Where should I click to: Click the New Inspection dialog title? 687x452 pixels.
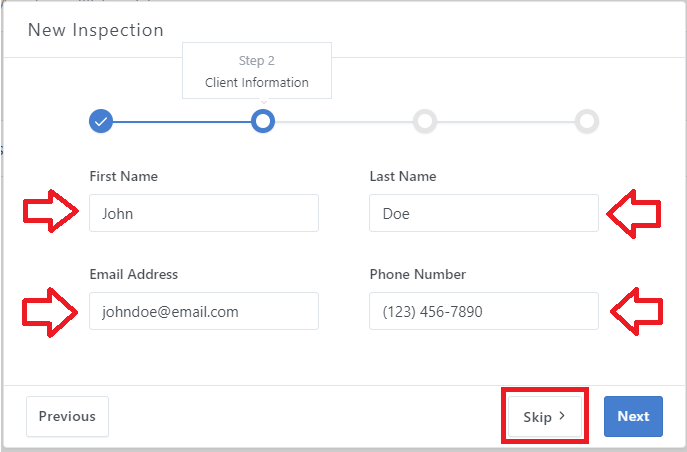tap(95, 30)
